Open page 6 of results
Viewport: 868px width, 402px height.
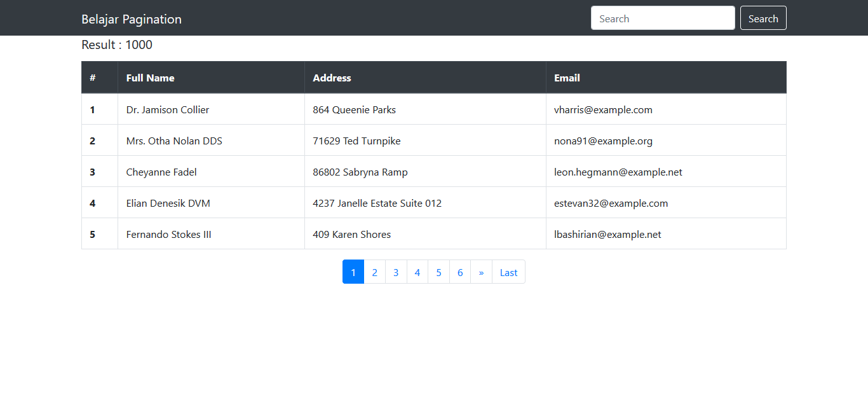coord(460,272)
